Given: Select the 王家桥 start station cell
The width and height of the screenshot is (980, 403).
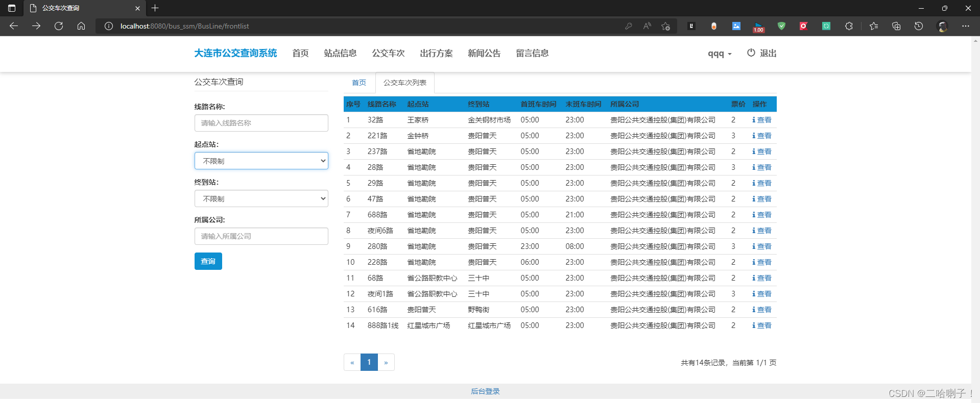Looking at the screenshot, I should click(x=418, y=120).
